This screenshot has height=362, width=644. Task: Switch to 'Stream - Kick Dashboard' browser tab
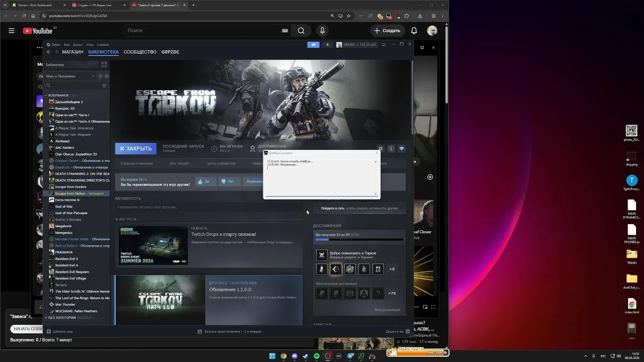[x=38, y=5]
